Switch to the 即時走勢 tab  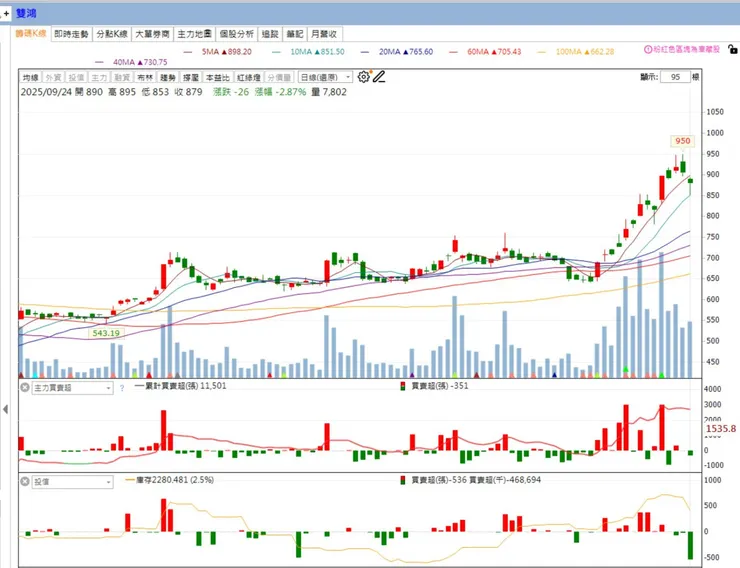tap(71, 34)
